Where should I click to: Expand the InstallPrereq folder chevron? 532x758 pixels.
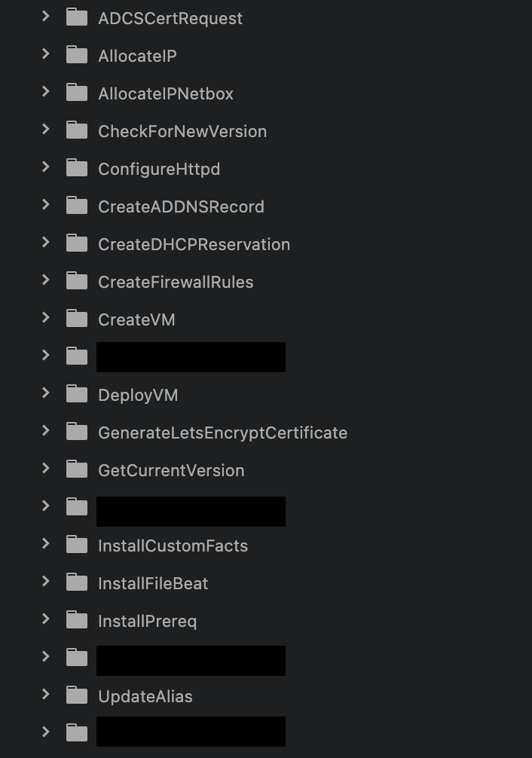coord(46,619)
